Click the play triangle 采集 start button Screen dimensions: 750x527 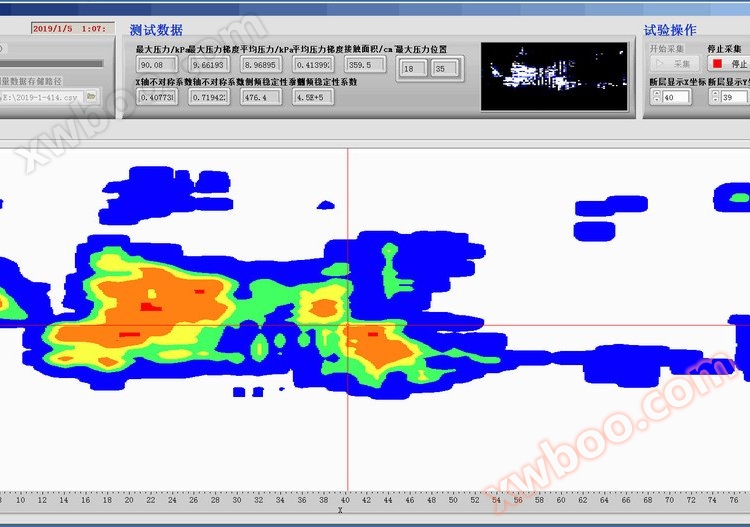(671, 63)
